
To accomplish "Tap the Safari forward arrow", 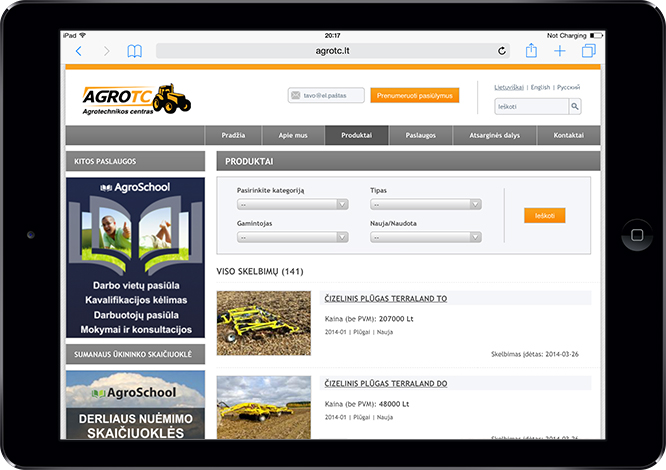I will tap(106, 51).
